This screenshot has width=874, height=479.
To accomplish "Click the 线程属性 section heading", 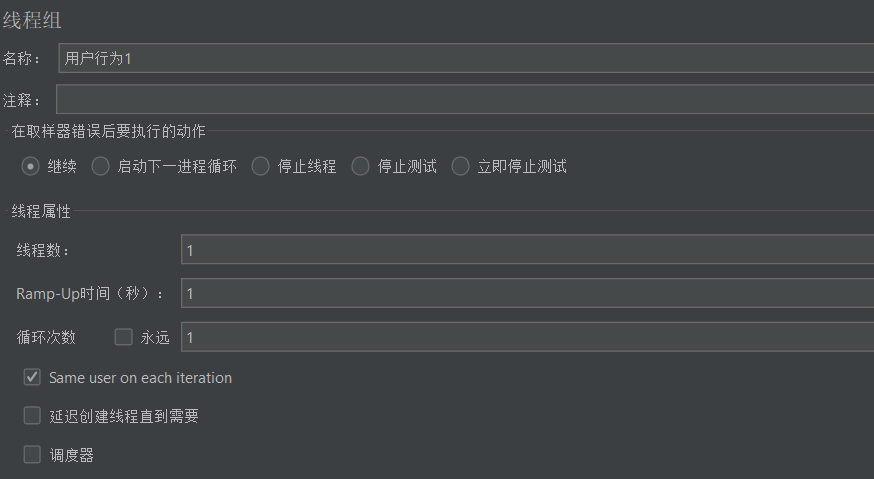I will [x=41, y=211].
